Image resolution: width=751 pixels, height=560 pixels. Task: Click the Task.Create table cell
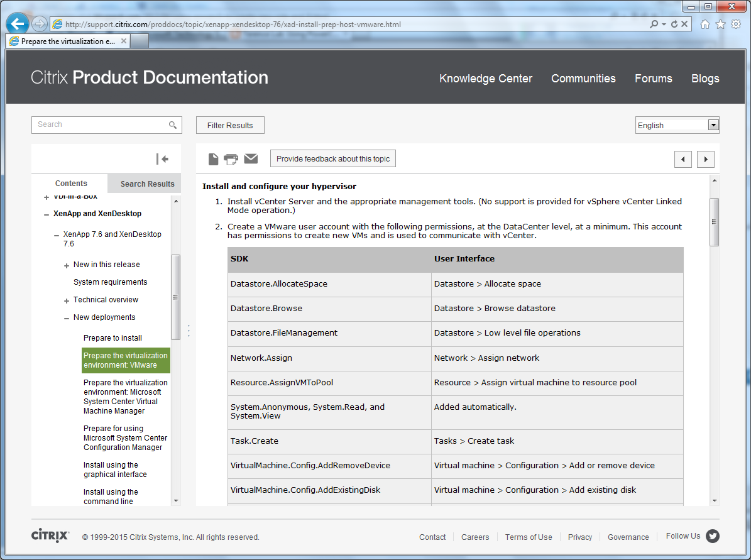coord(329,441)
